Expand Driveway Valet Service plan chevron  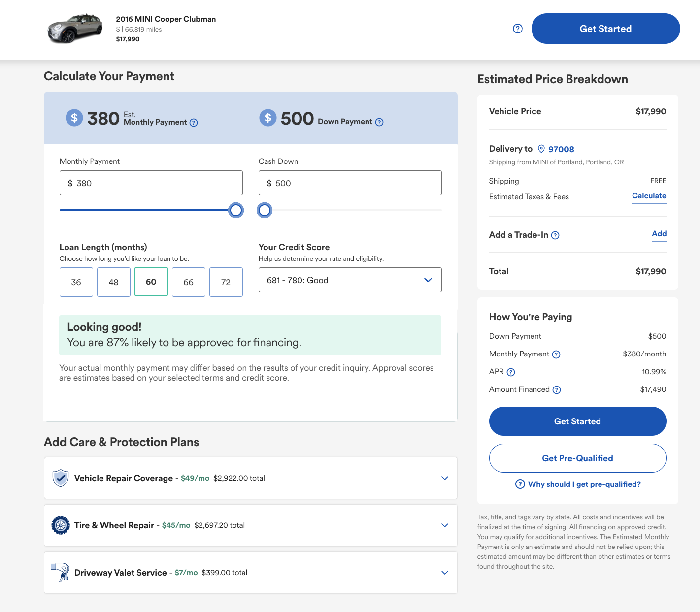pos(445,573)
